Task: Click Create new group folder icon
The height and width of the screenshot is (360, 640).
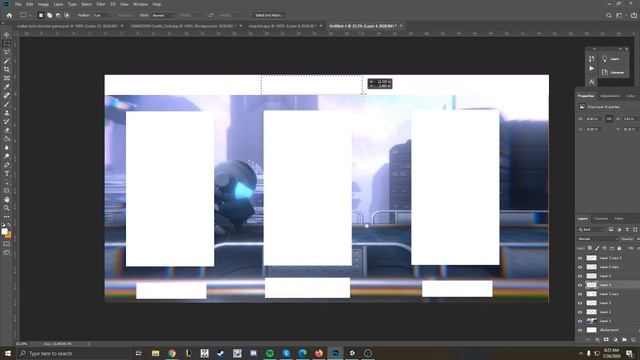Action: (x=624, y=340)
